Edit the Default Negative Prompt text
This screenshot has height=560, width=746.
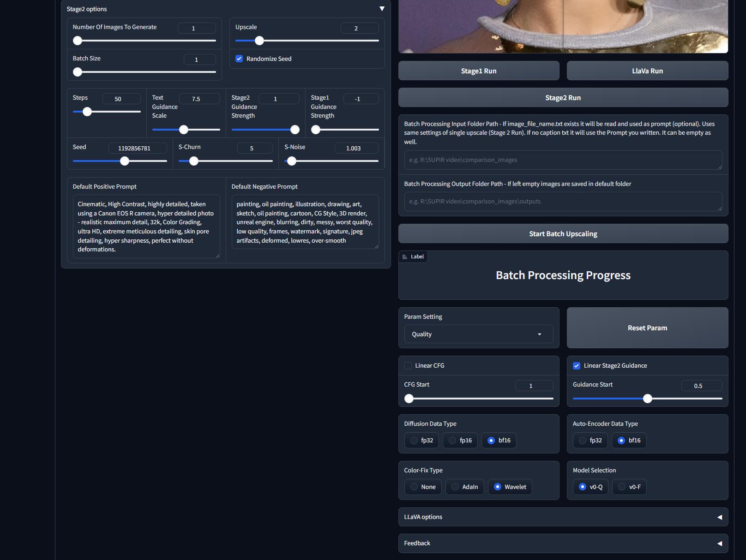click(305, 222)
